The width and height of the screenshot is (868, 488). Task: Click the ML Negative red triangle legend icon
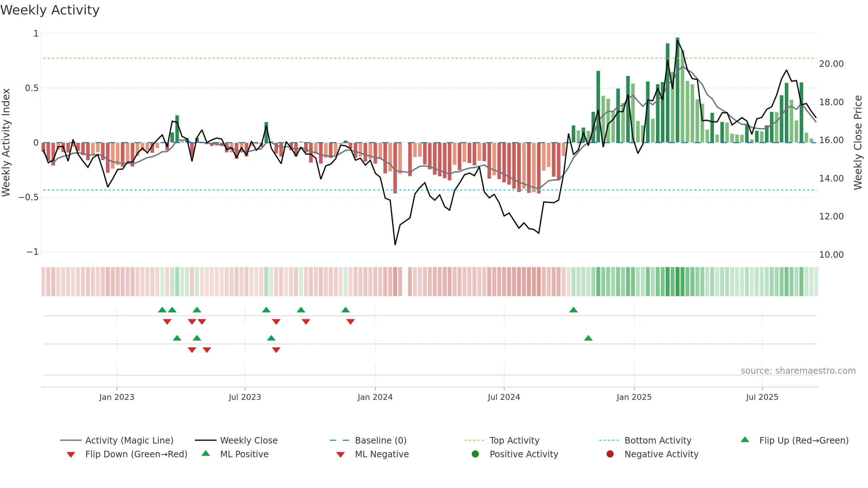(340, 455)
